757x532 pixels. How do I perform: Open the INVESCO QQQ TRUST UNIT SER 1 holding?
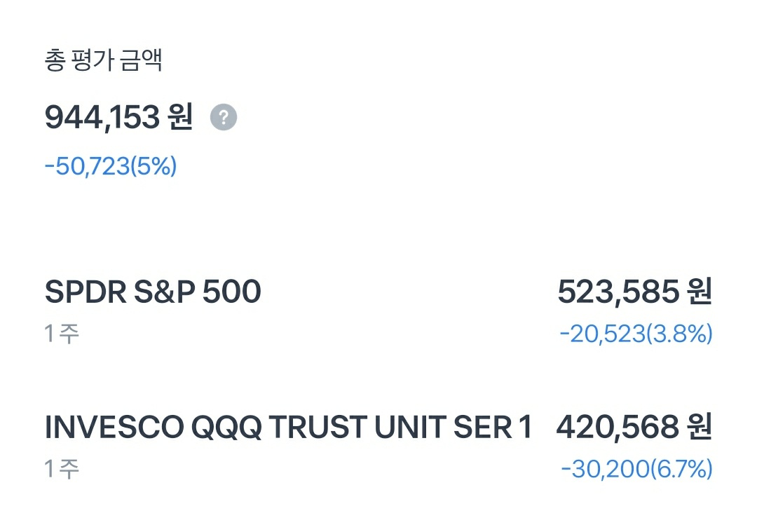pos(288,427)
